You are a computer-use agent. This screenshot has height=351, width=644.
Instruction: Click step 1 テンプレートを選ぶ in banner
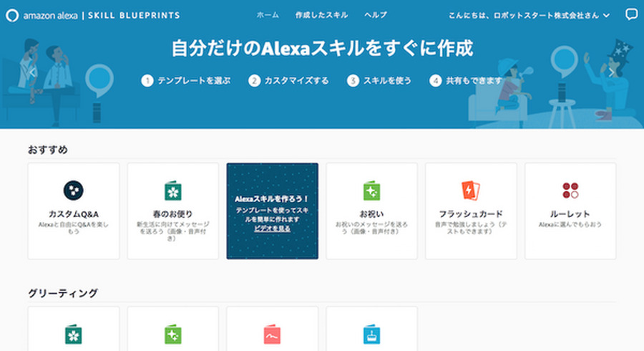pyautogui.click(x=186, y=80)
